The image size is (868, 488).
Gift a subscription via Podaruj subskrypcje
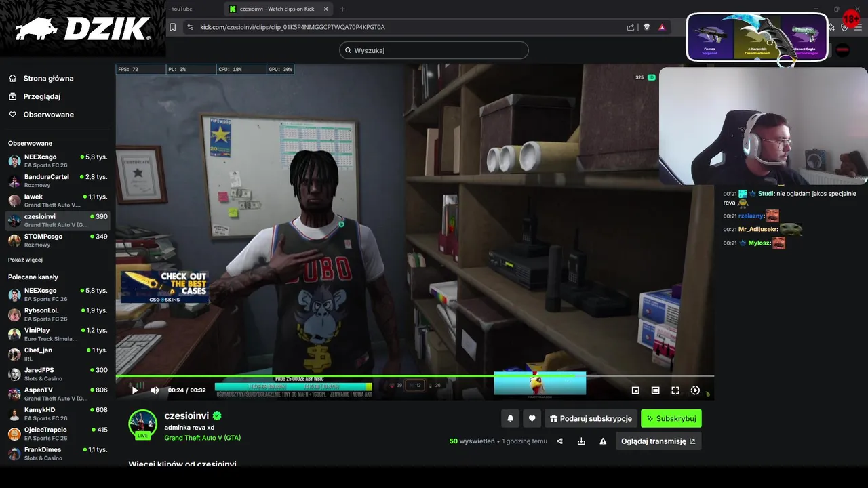click(591, 419)
